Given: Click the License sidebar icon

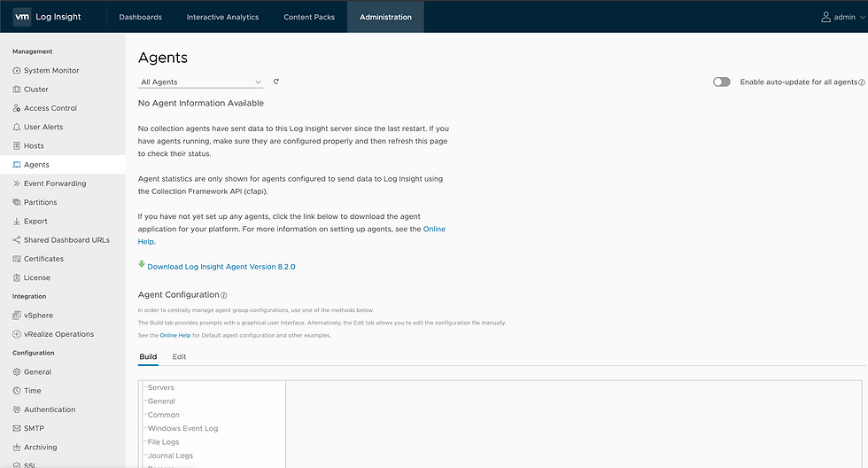Looking at the screenshot, I should click(17, 277).
